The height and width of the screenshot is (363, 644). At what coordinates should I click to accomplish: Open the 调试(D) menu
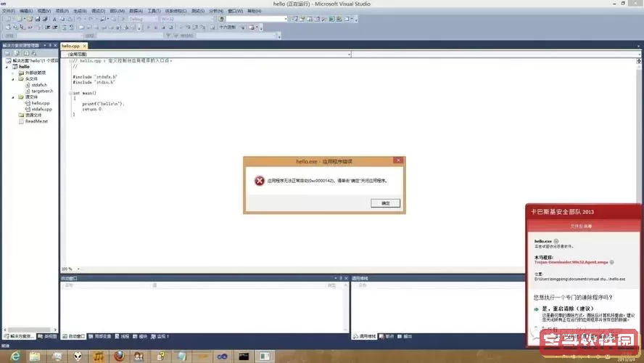coord(98,11)
